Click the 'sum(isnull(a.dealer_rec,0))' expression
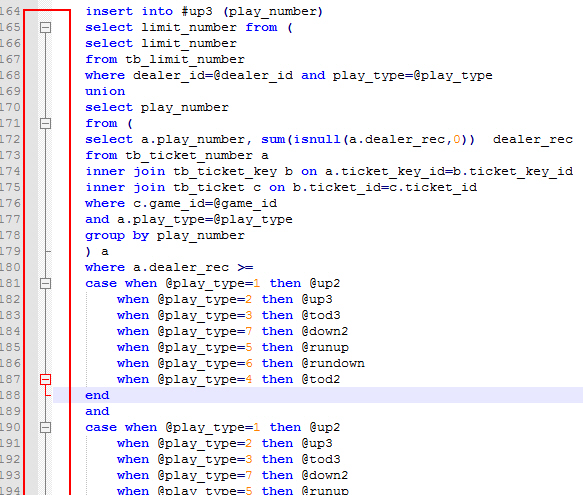Screen dimensions: 583x495 (368, 139)
